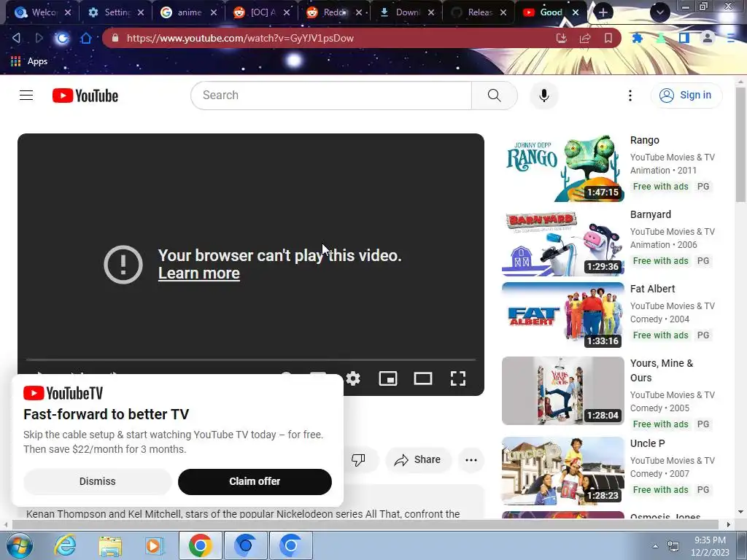Screen dimensions: 747x560
Task: Open a new browser tab
Action: (x=603, y=12)
